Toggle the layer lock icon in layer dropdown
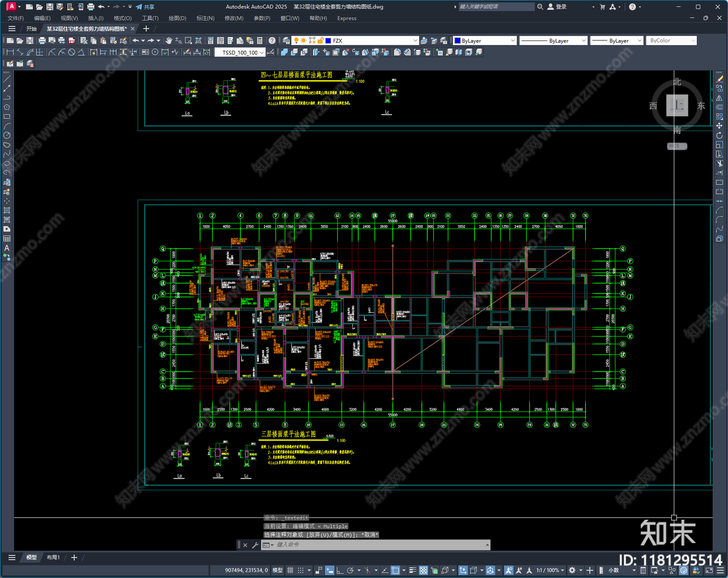 coord(320,41)
